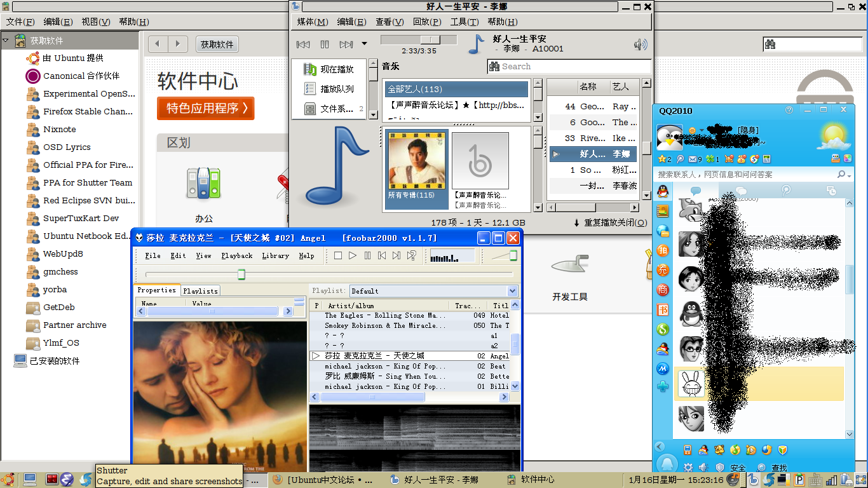Select 全部艺人(113) in Banshee artist list

coord(456,89)
